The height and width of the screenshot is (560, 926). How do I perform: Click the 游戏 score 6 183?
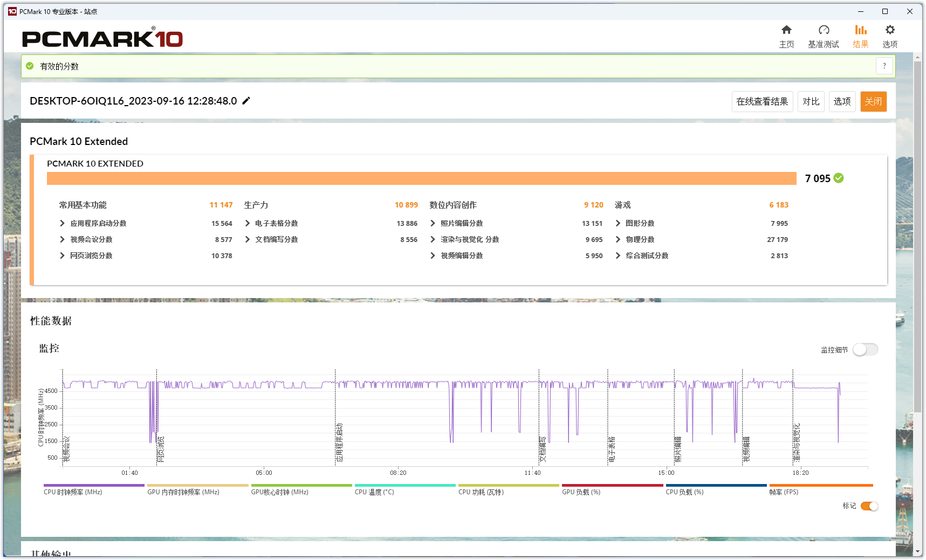[x=779, y=205]
